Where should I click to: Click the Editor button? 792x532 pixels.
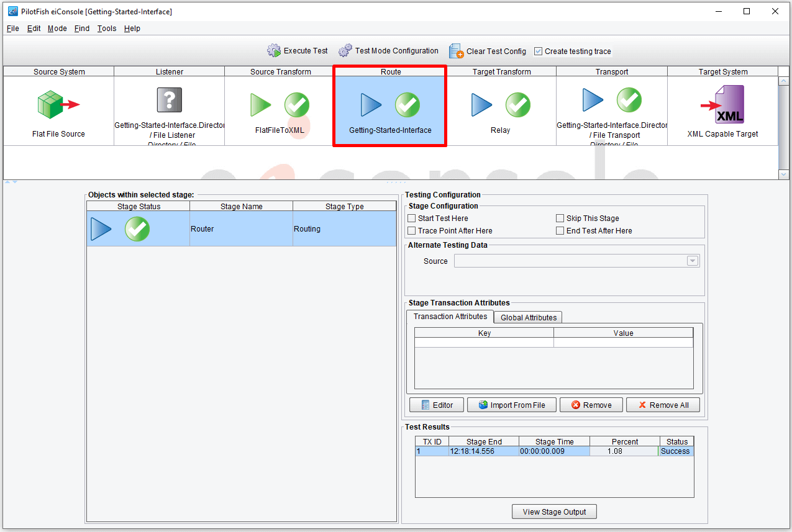coord(437,405)
